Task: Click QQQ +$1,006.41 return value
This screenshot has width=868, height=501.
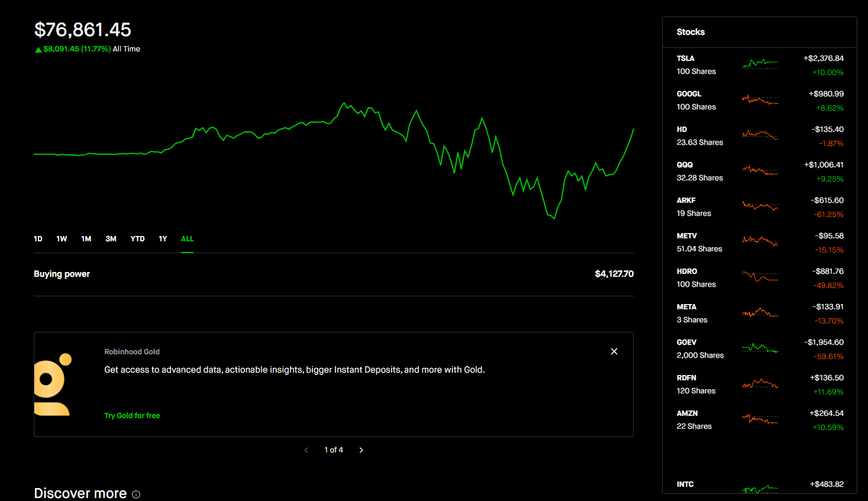Action: point(824,165)
